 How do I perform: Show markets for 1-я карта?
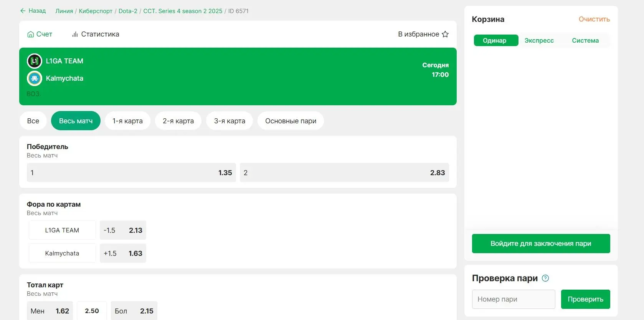tap(127, 121)
